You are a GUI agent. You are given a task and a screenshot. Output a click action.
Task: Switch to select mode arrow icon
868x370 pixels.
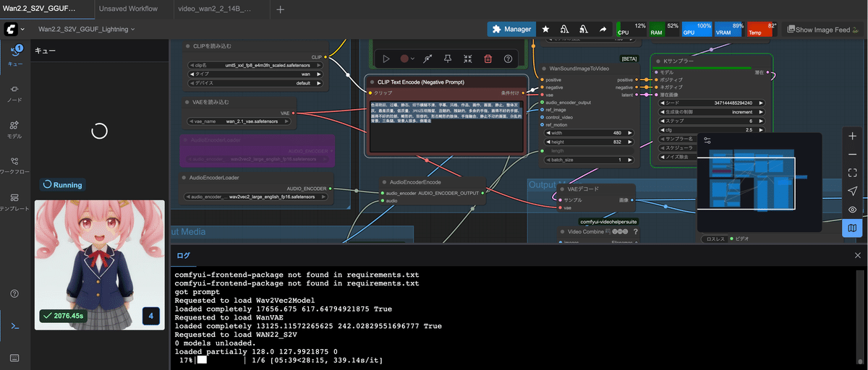click(853, 191)
